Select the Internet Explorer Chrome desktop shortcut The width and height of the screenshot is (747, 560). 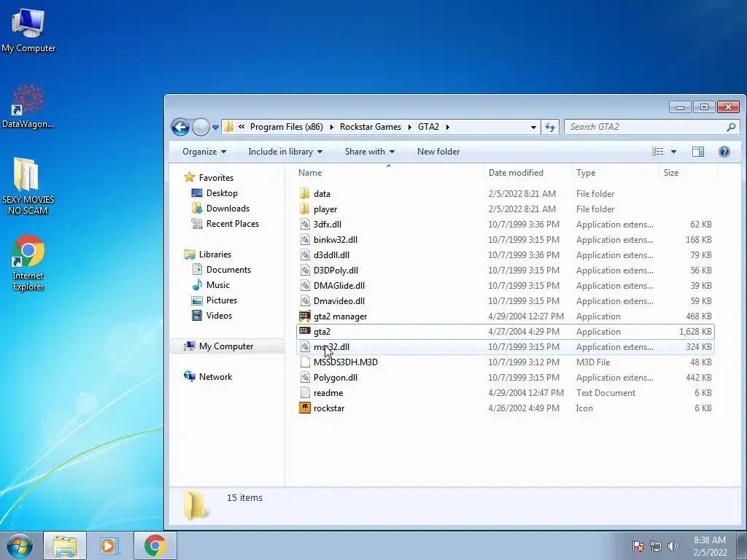click(28, 262)
